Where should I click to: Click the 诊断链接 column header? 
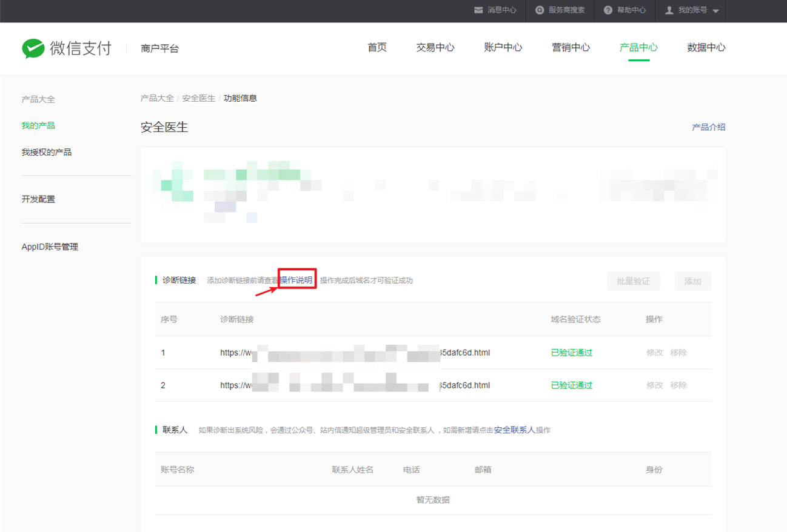click(x=237, y=319)
